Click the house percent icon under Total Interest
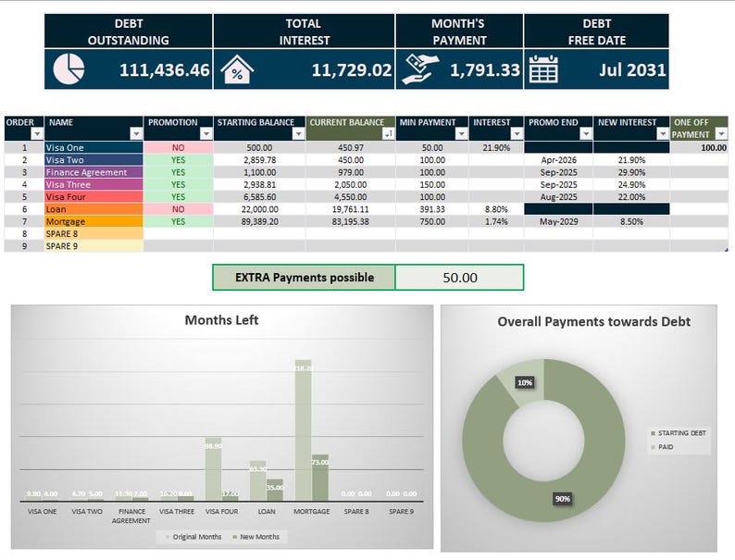The image size is (735, 560). tap(237, 69)
